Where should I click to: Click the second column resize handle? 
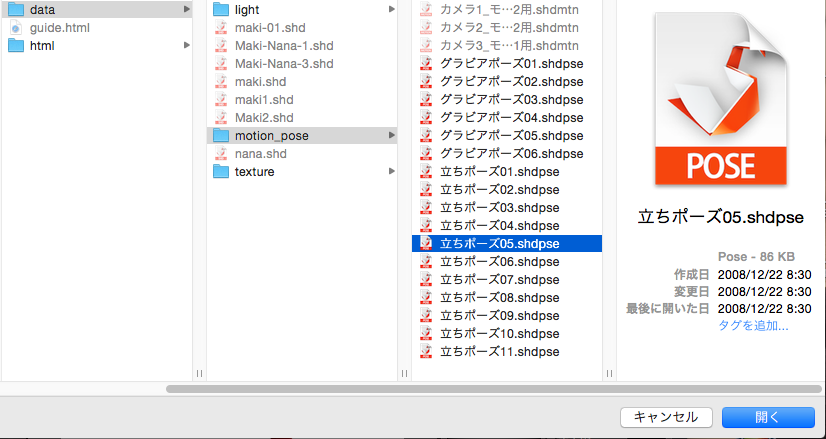tap(404, 373)
